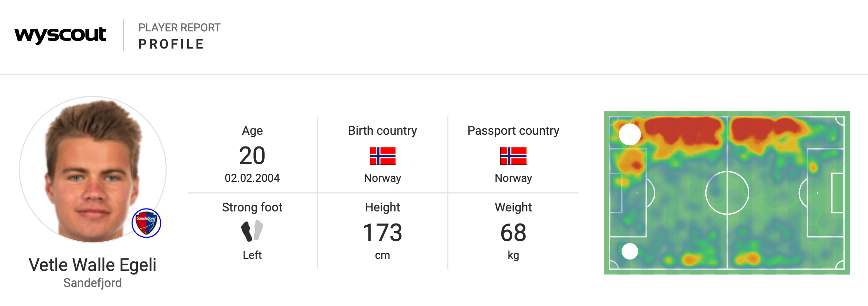Screen dimensions: 868x306
Task: Click the Wyscout logo
Action: point(60,35)
